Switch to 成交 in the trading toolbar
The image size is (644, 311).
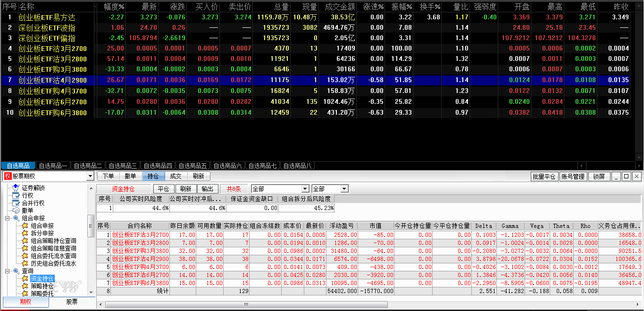[x=176, y=176]
